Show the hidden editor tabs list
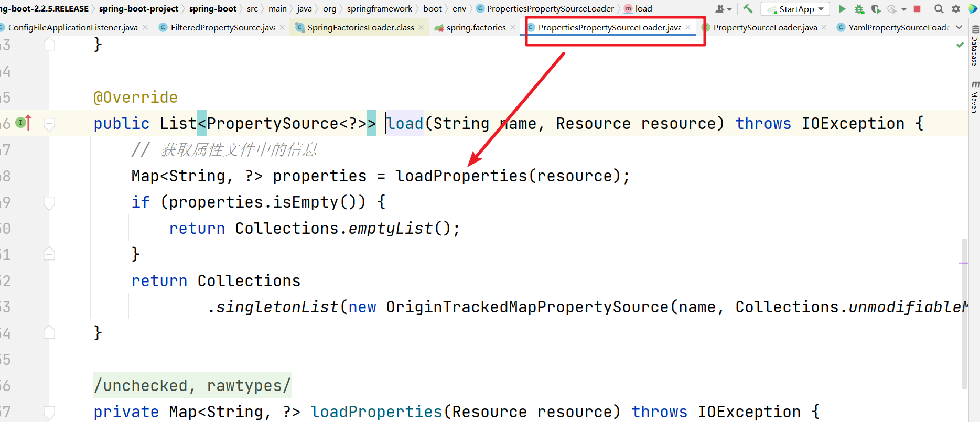Viewport: 980px width, 422px height. (x=959, y=27)
